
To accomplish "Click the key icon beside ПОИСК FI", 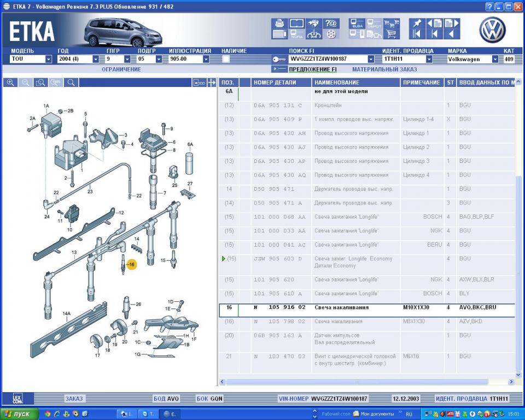I will pos(278,59).
